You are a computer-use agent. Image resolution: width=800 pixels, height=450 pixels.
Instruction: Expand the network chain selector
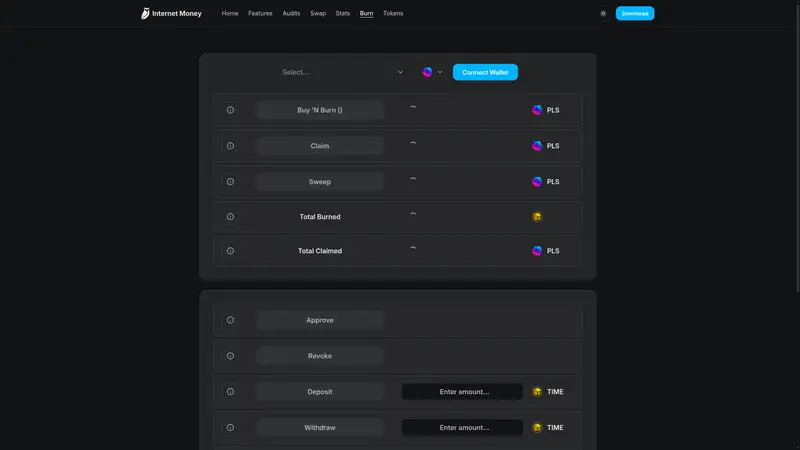pyautogui.click(x=433, y=72)
